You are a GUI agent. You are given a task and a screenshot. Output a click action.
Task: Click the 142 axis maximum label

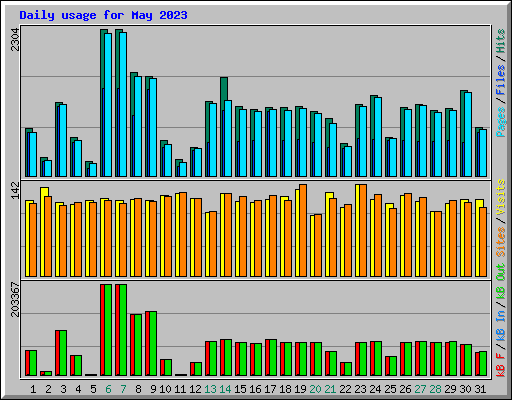[x=15, y=190]
